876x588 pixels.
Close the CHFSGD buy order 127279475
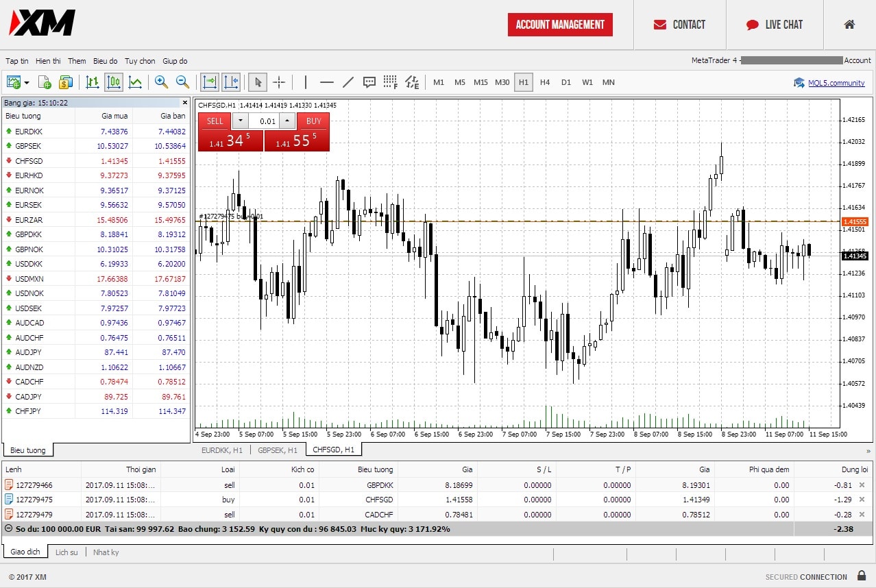862,500
